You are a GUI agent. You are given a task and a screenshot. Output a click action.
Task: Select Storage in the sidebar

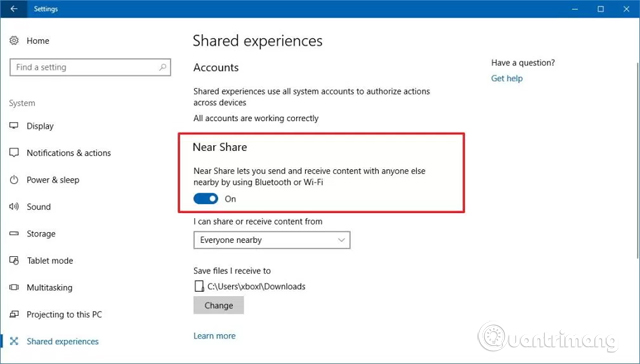coord(41,234)
